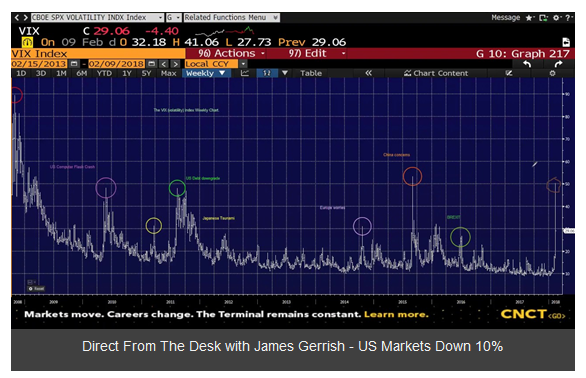This screenshot has height=378, width=586.
Task: Undo last chart change
Action: pos(527,64)
